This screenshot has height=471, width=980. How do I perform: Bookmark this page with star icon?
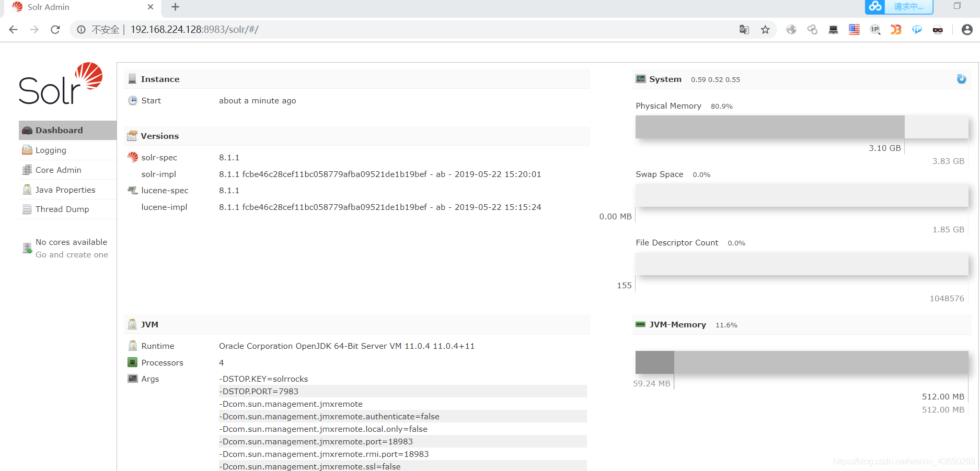765,30
